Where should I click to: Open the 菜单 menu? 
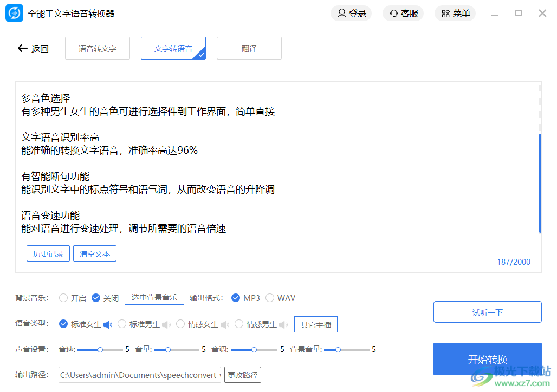click(455, 13)
